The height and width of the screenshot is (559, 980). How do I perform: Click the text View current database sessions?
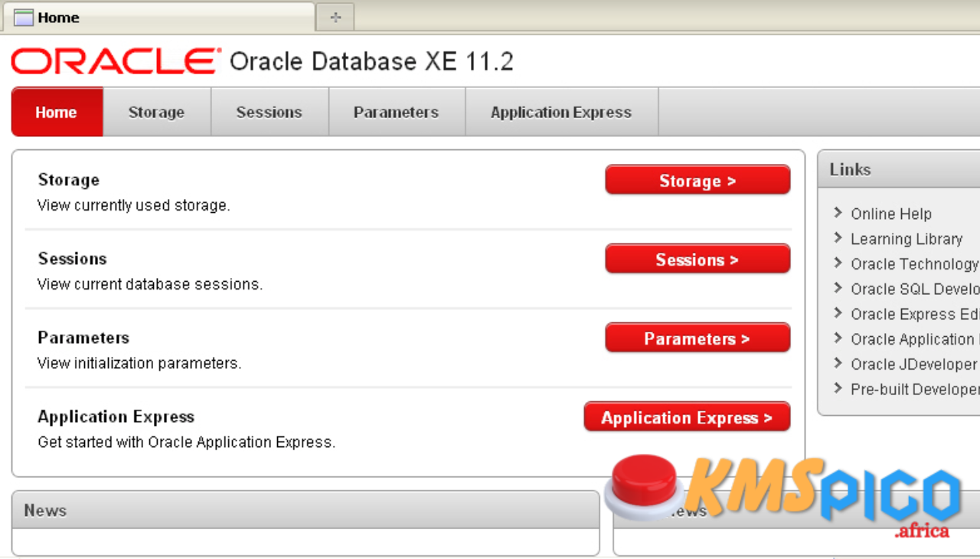[x=150, y=284]
